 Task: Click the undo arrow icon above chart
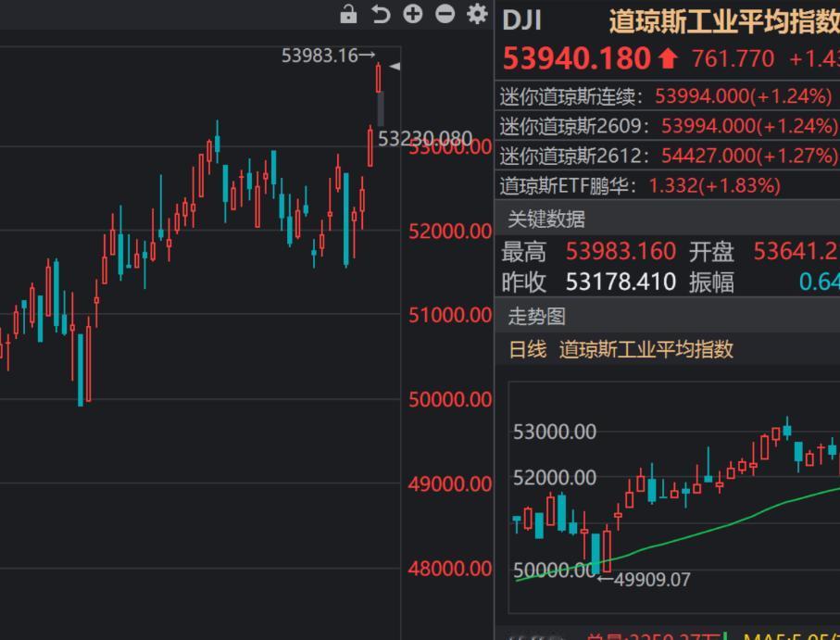tap(381, 14)
